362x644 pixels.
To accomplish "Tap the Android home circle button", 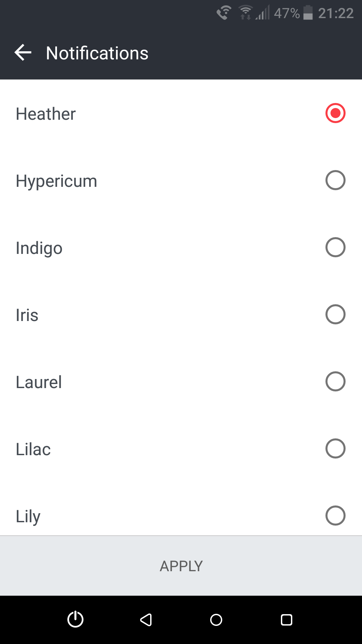I will tap(216, 620).
